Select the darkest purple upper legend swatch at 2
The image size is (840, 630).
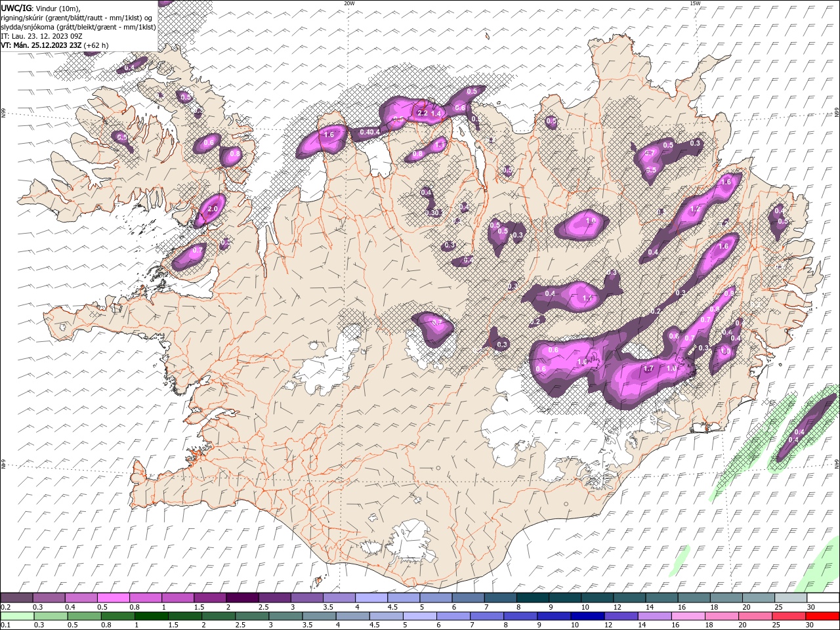[x=241, y=598]
